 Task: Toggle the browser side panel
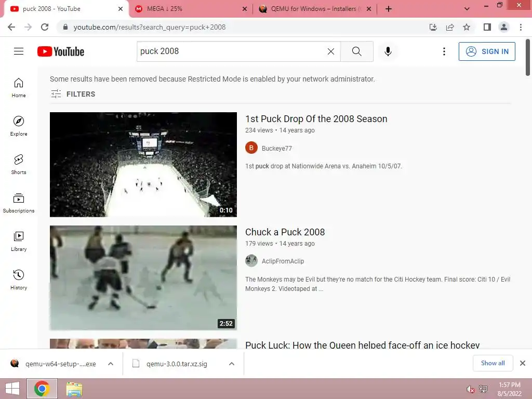[x=487, y=27]
